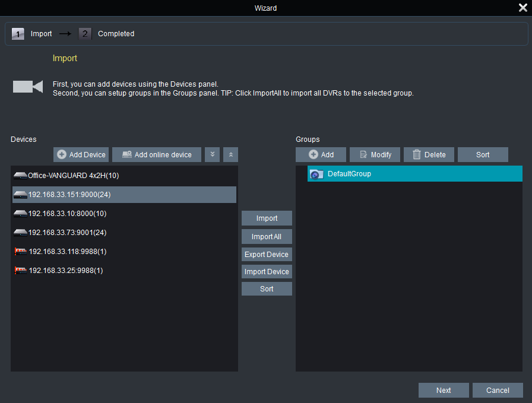This screenshot has width=532, height=403.
Task: Go to wizard step 2 Completed
Action: pyautogui.click(x=116, y=34)
